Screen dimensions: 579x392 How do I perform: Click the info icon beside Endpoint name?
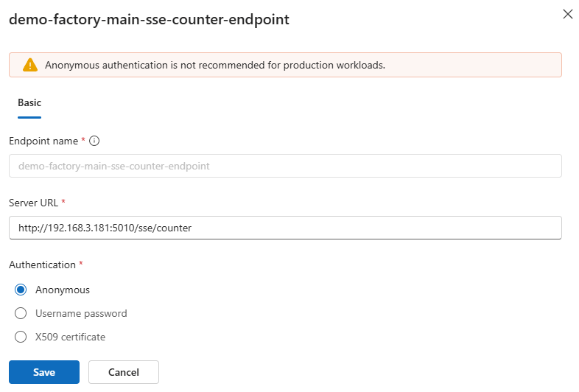[94, 141]
